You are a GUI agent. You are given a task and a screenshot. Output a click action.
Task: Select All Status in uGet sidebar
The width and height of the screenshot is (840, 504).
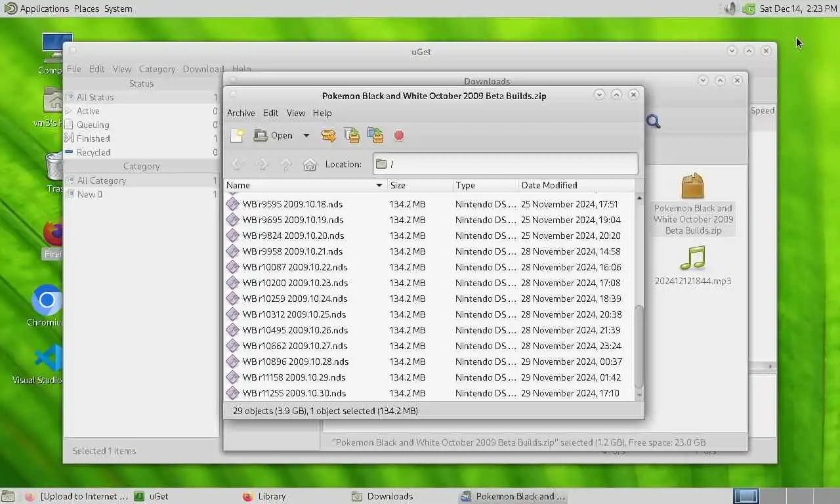tap(141, 97)
